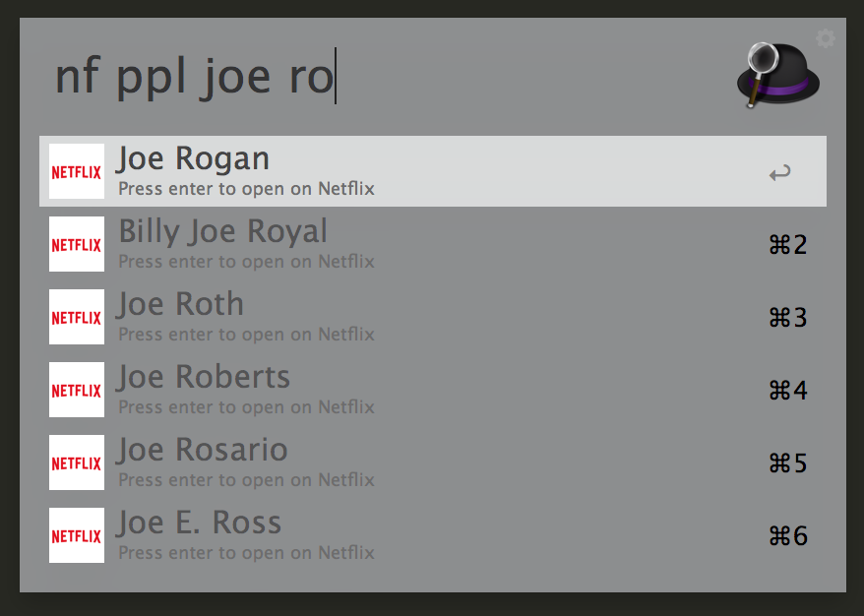Click Netflix icon beside Joe Rosario

tap(77, 462)
